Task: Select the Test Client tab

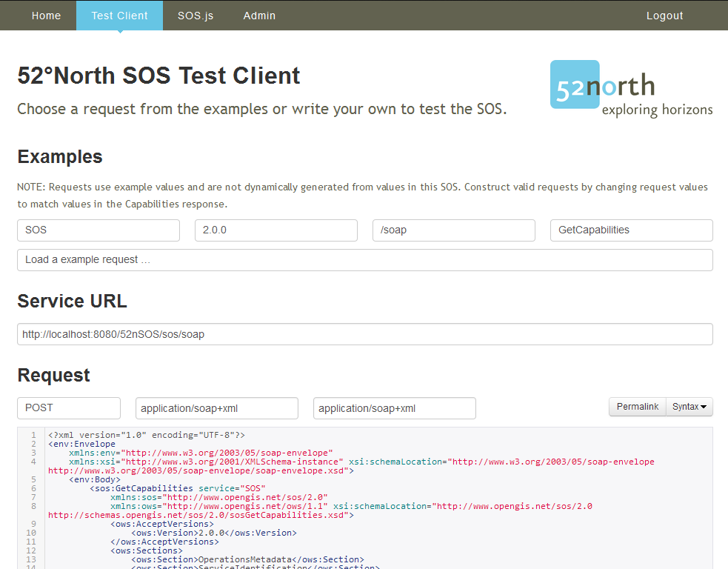Action: tap(119, 16)
